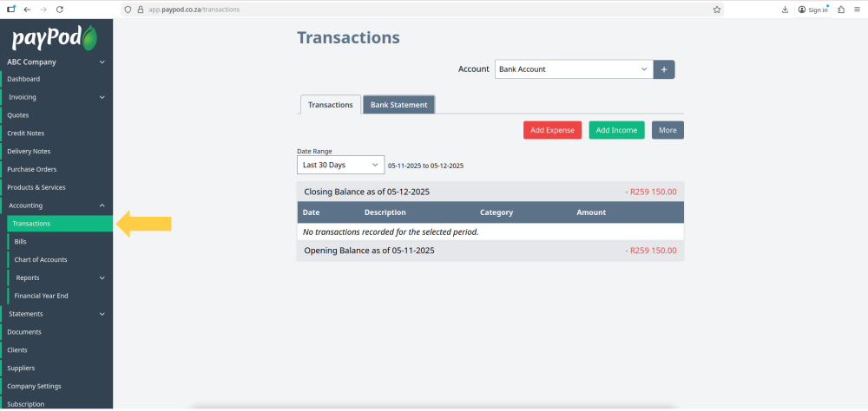Image resolution: width=868 pixels, height=411 pixels.
Task: Expand the Reports submenu chevron
Action: click(102, 277)
